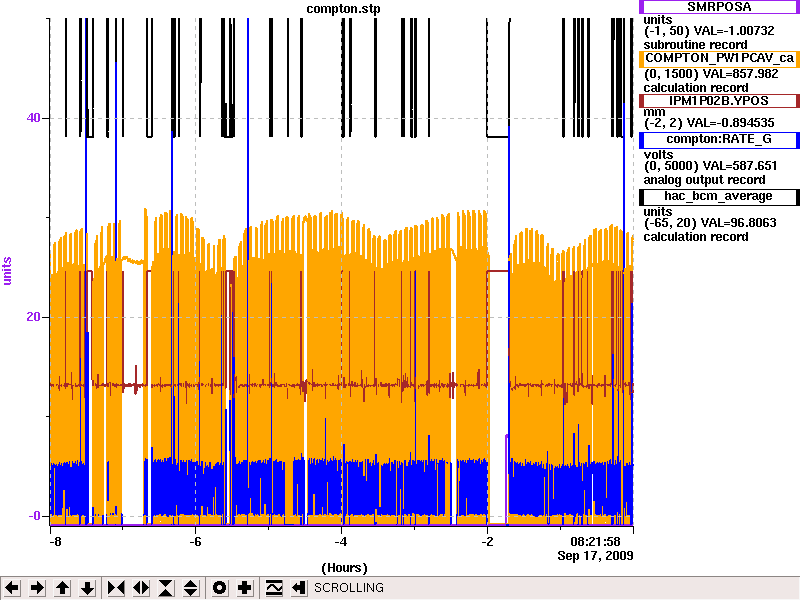Image resolution: width=800 pixels, height=600 pixels.
Task: Zoom in time axis with inward triangles icon
Action: (116, 588)
